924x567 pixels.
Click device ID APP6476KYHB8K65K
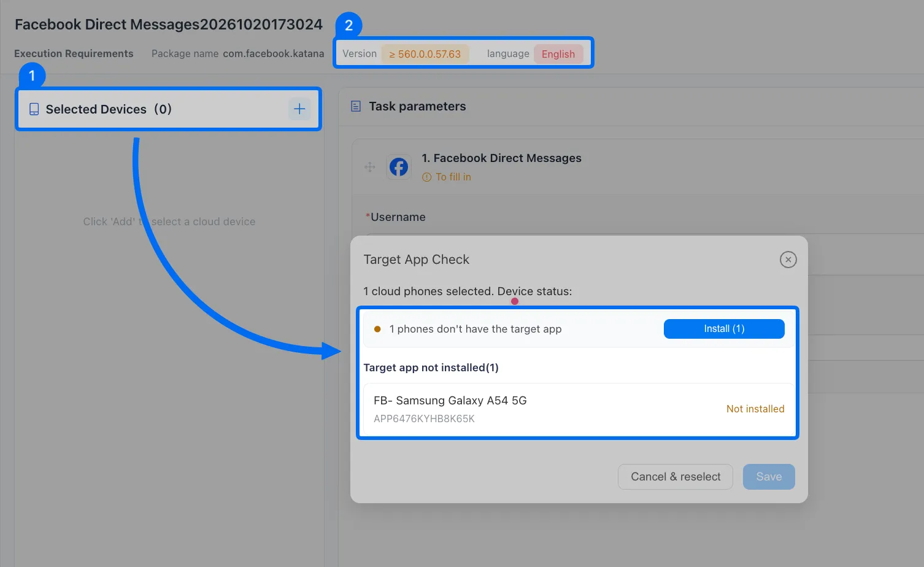[424, 418]
